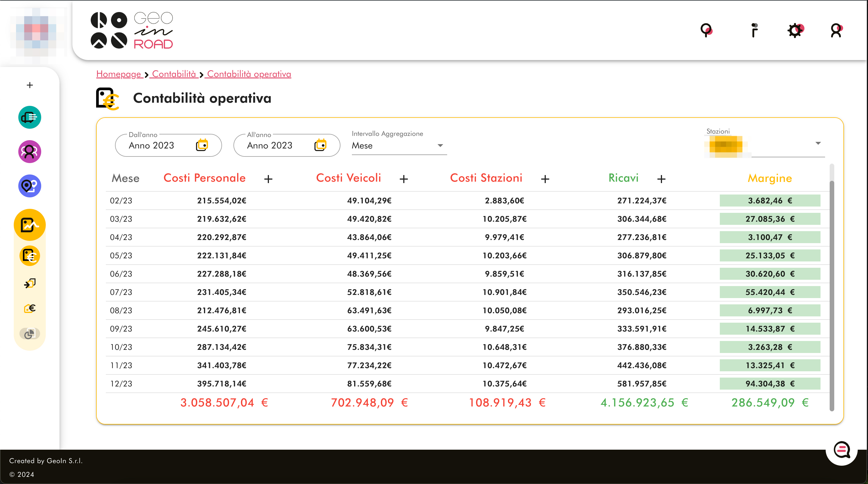The height and width of the screenshot is (484, 868).
Task: Click total vehicle cost 702.948,09 €
Action: coord(369,402)
